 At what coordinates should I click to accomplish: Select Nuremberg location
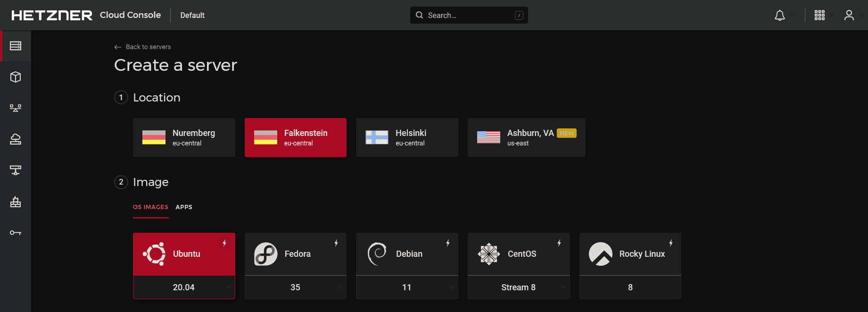click(x=184, y=137)
